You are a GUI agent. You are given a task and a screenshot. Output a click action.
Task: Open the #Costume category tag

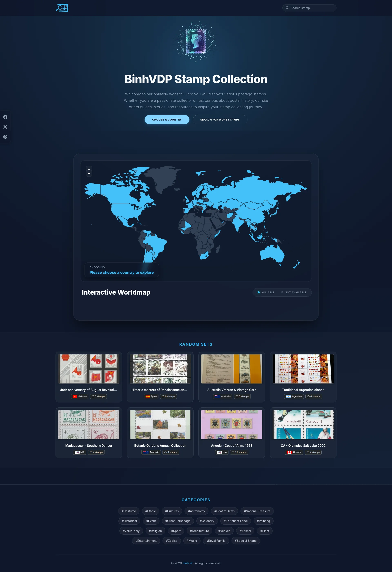[129, 511]
